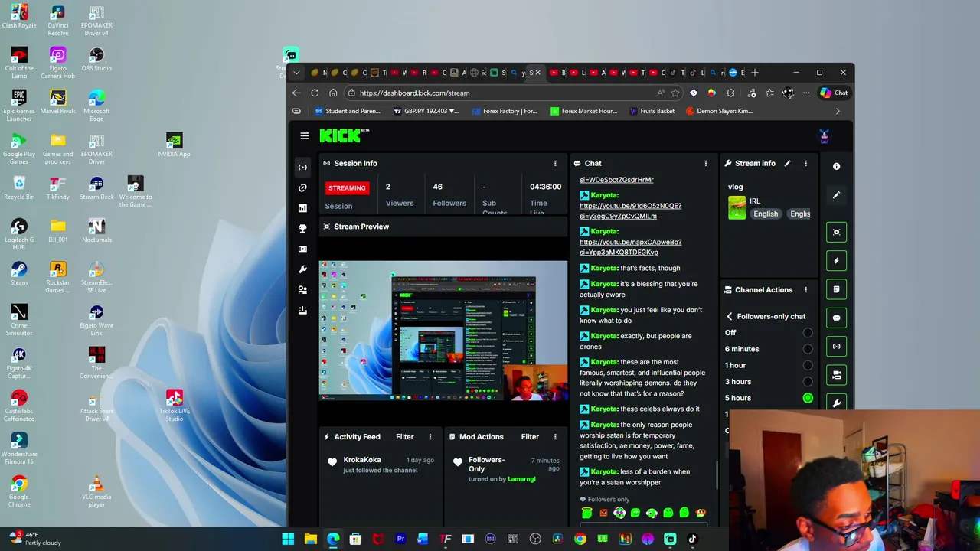Open the Kick hamburger menu
This screenshot has height=551, width=980.
point(305,136)
